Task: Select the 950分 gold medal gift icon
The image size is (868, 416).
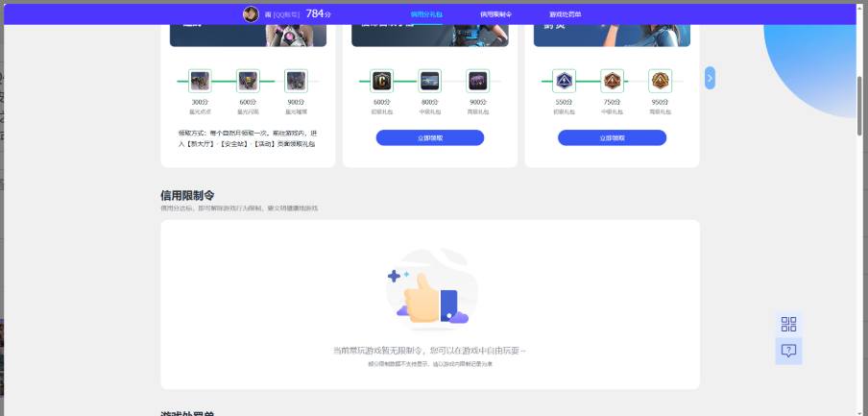Action: [x=660, y=81]
